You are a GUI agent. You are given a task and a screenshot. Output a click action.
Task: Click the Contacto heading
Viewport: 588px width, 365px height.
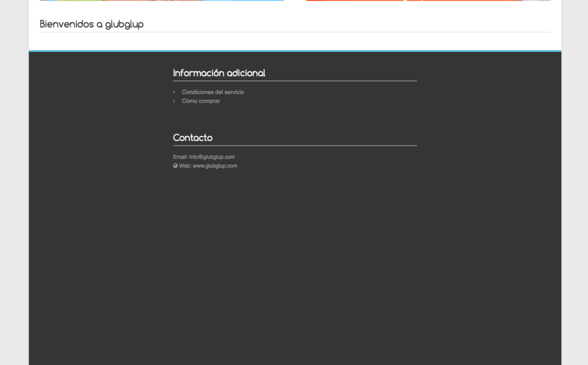(192, 138)
